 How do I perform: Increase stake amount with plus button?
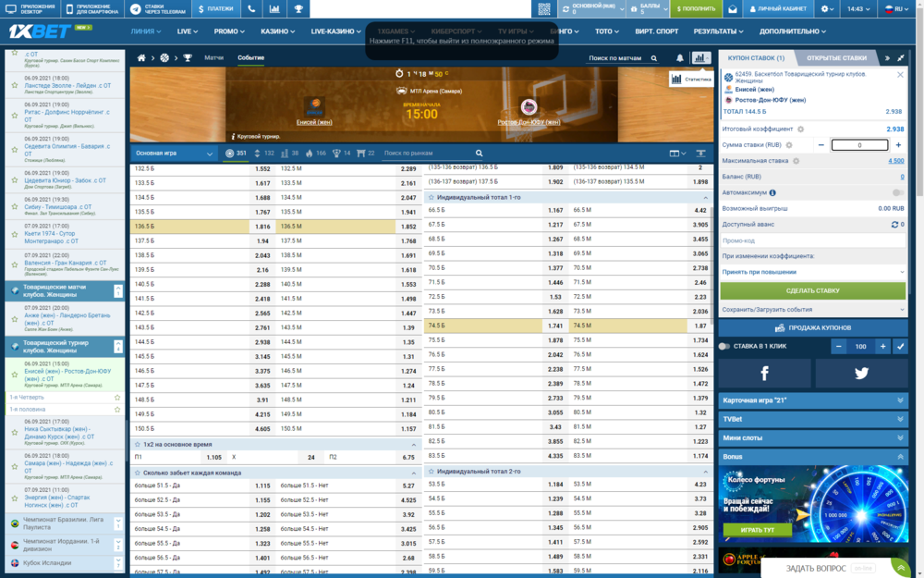898,145
